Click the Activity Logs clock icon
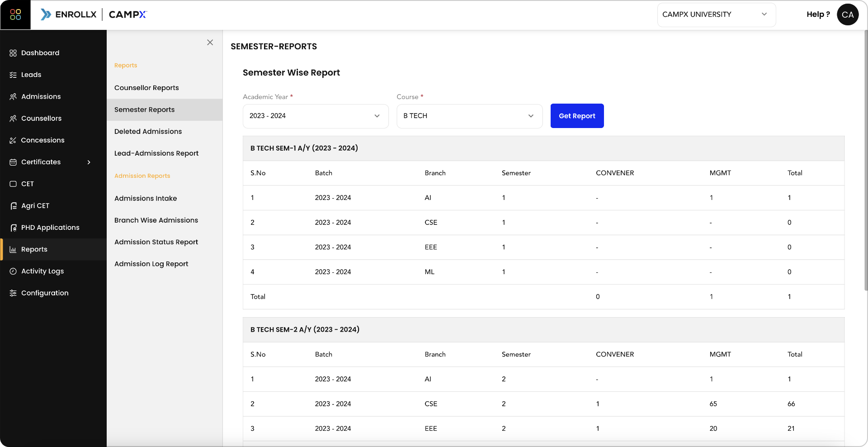Screen dimensions: 868x447 click(x=13, y=271)
